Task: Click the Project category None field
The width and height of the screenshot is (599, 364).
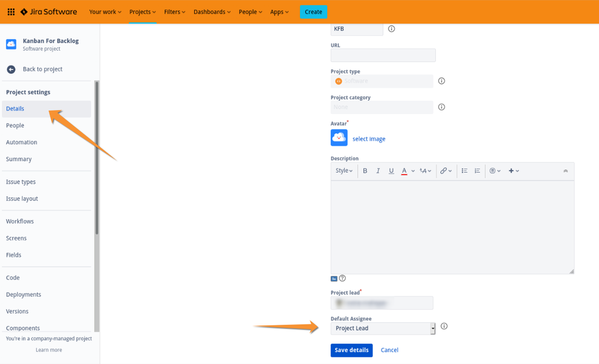Action: (x=381, y=107)
